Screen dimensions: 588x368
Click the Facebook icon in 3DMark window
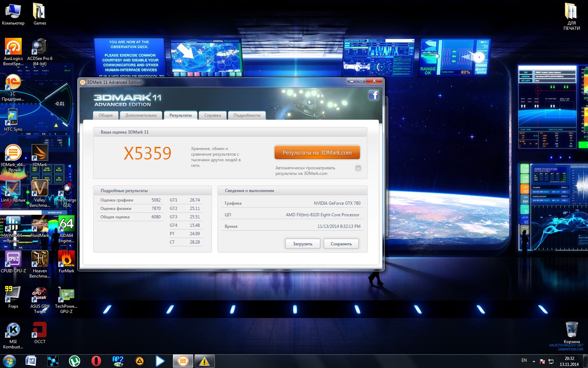pyautogui.click(x=373, y=95)
